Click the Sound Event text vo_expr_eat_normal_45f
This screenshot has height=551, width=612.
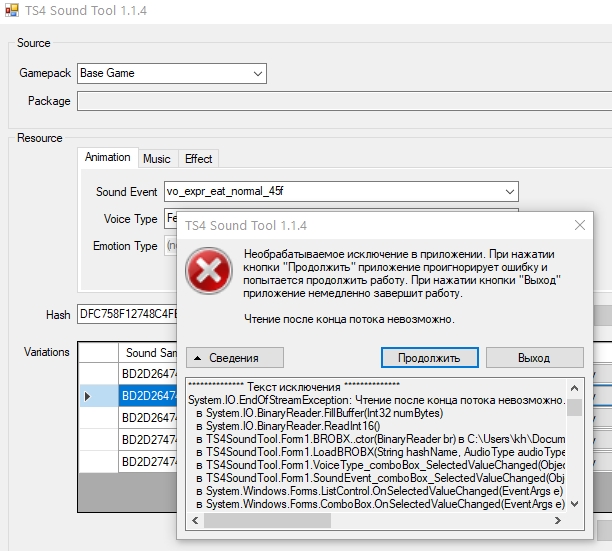[x=225, y=191]
